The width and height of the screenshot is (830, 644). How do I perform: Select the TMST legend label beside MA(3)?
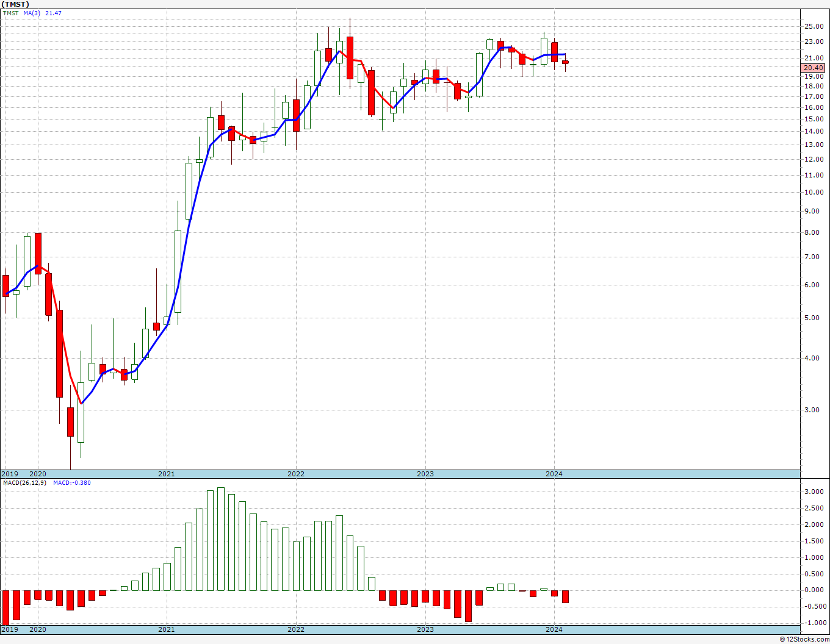point(11,13)
